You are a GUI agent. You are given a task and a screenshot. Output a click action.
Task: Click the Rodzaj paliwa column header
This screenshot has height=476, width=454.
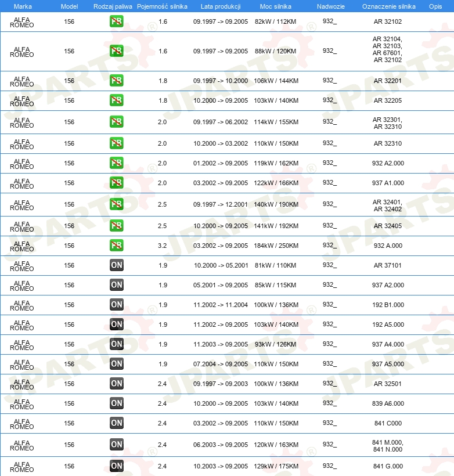pyautogui.click(x=113, y=6)
